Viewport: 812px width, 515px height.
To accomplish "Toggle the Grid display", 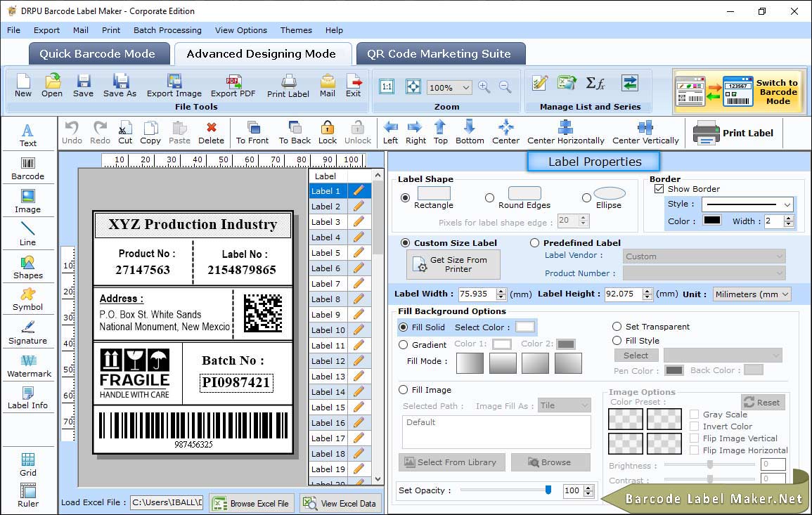I will tap(28, 464).
